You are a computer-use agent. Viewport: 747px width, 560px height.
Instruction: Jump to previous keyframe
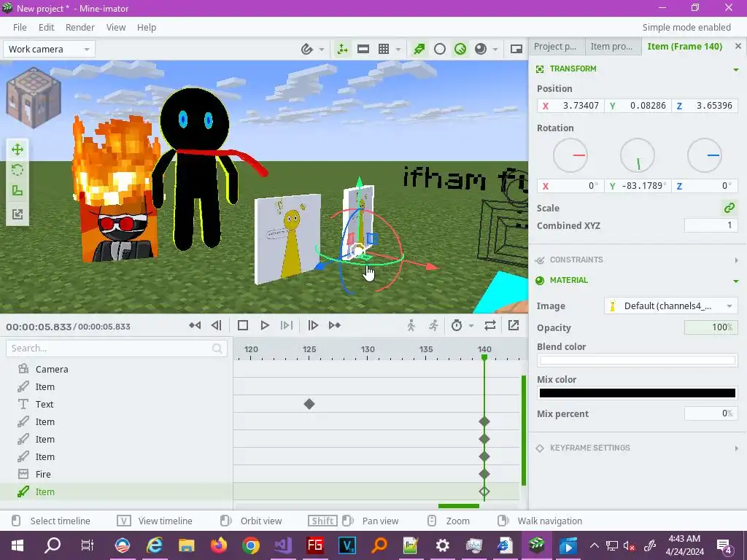click(x=195, y=325)
